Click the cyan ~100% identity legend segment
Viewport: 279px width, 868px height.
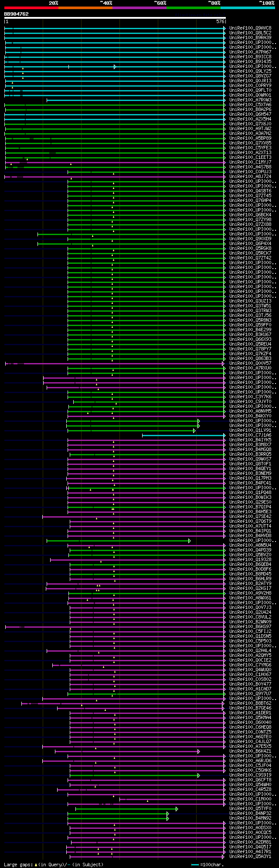247,8
